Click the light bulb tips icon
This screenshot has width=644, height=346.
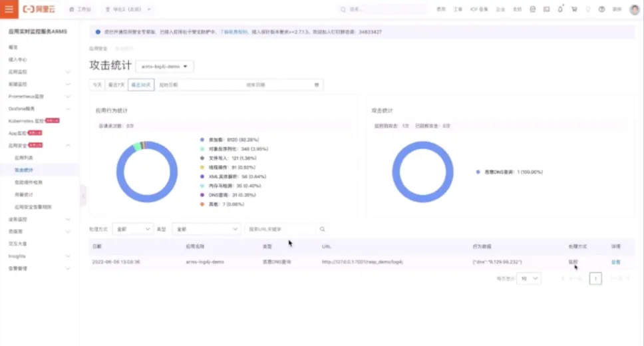click(x=588, y=9)
